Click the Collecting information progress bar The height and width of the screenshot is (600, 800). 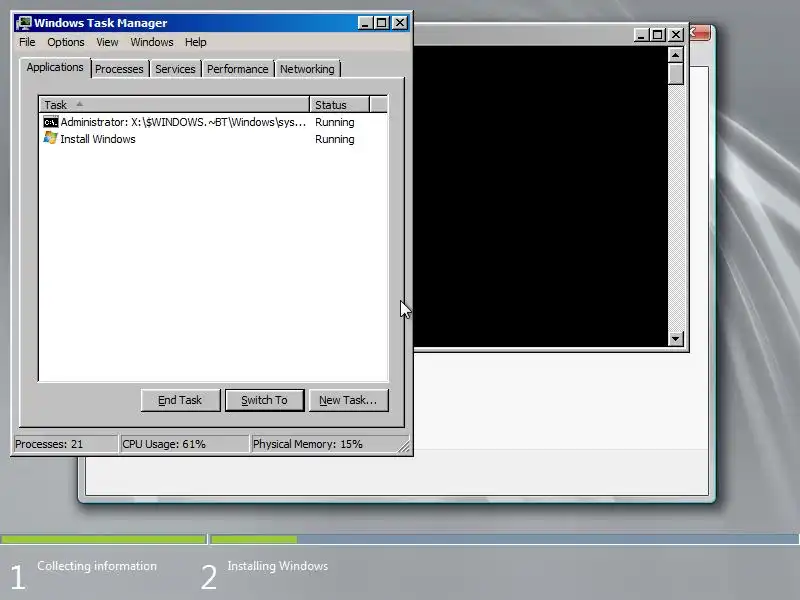(x=103, y=539)
